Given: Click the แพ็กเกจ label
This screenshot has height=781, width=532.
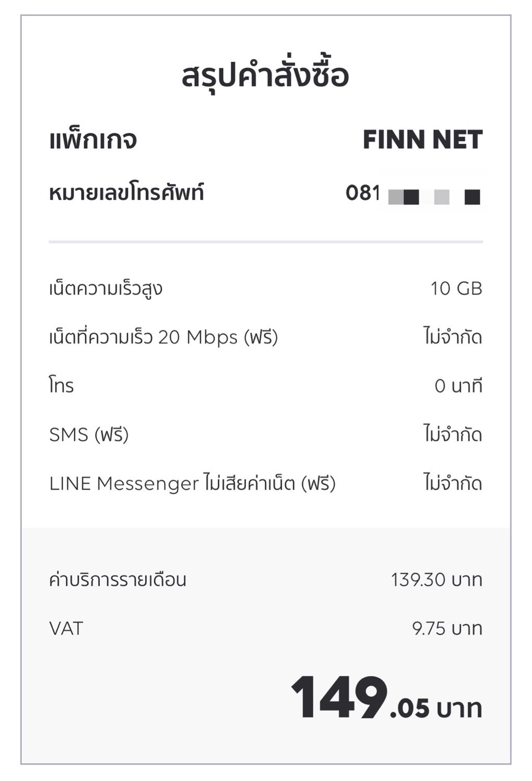Looking at the screenshot, I should click(93, 140).
